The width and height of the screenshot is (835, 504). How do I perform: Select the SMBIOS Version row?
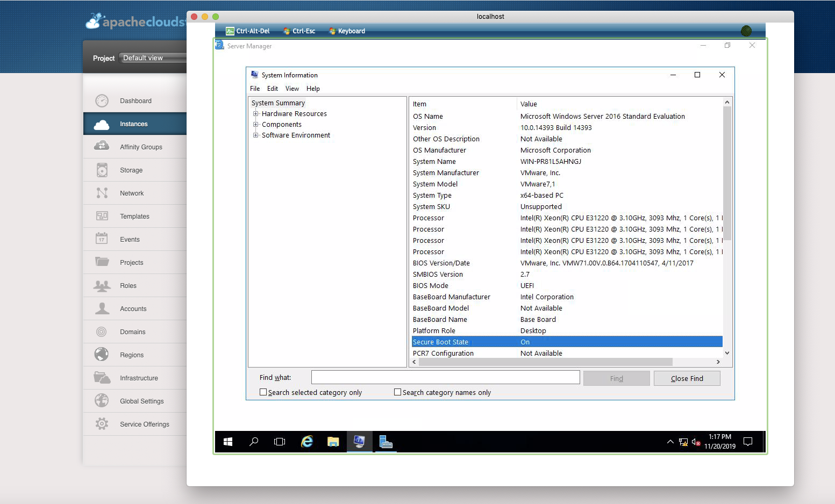click(566, 274)
